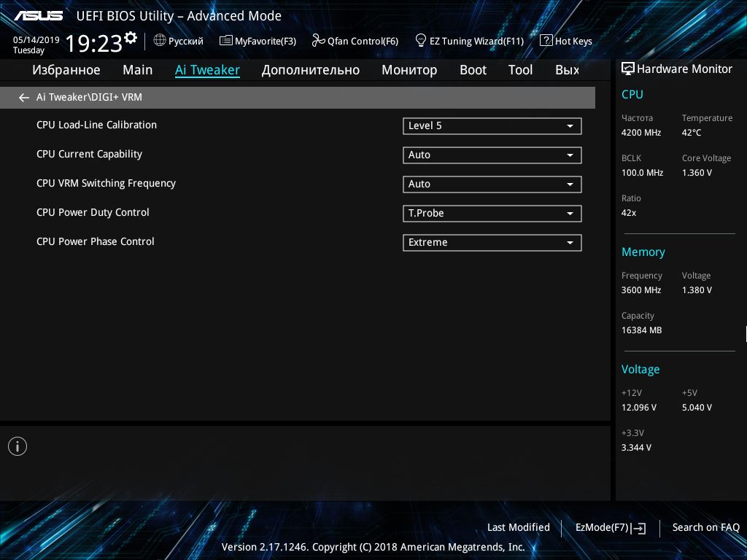Change language via Русский button
The image size is (747, 560).
(186, 42)
